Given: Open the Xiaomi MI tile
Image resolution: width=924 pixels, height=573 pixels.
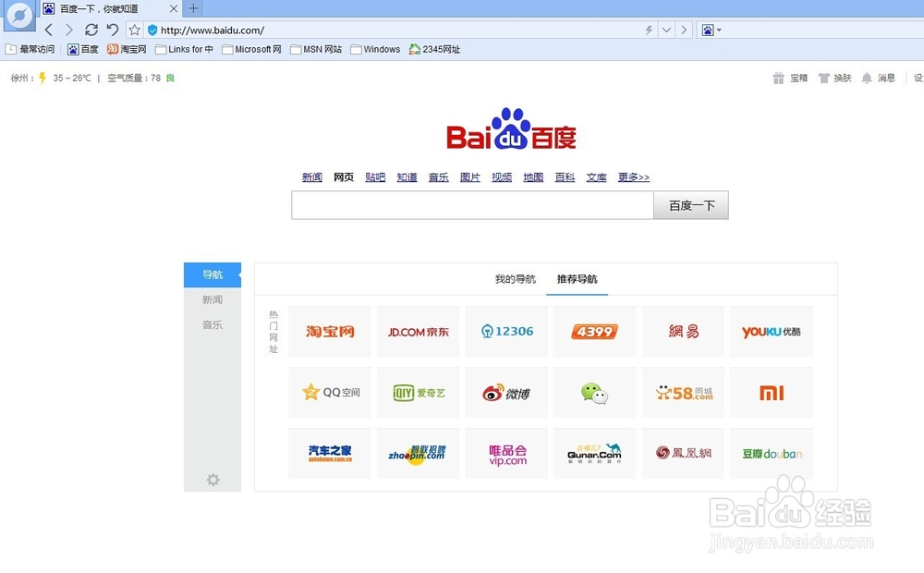Looking at the screenshot, I should coord(772,393).
